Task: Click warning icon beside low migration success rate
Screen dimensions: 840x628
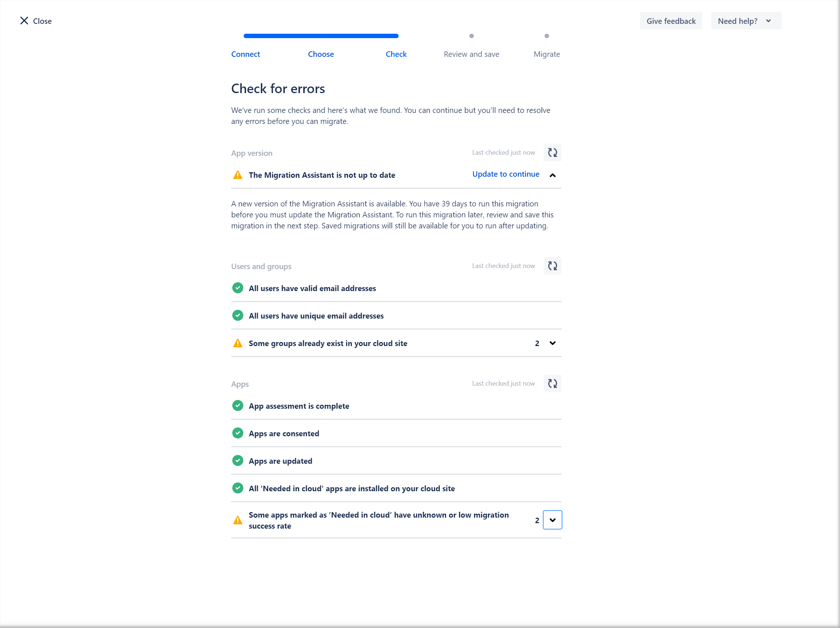Action: pyautogui.click(x=238, y=520)
